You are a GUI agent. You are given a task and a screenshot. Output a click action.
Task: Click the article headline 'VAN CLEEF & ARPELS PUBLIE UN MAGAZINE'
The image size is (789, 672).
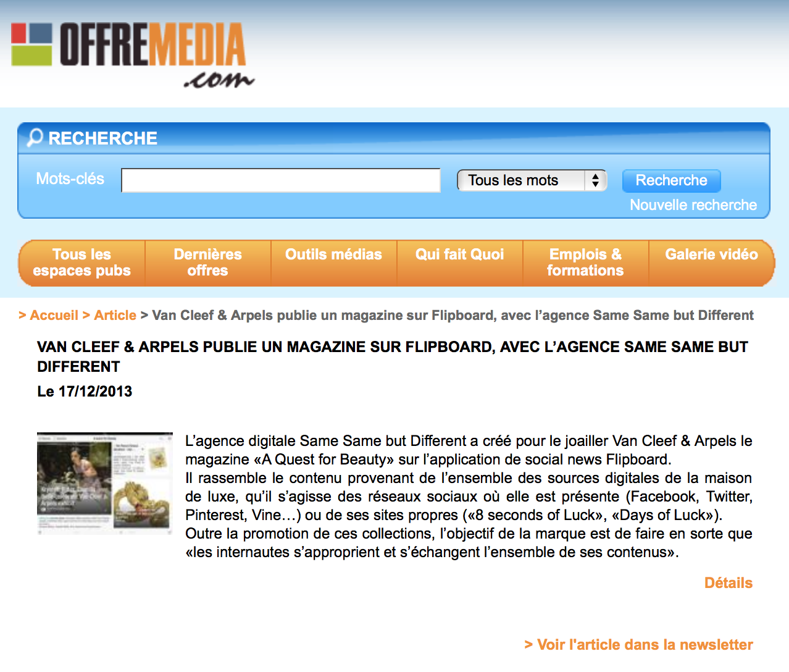click(393, 356)
